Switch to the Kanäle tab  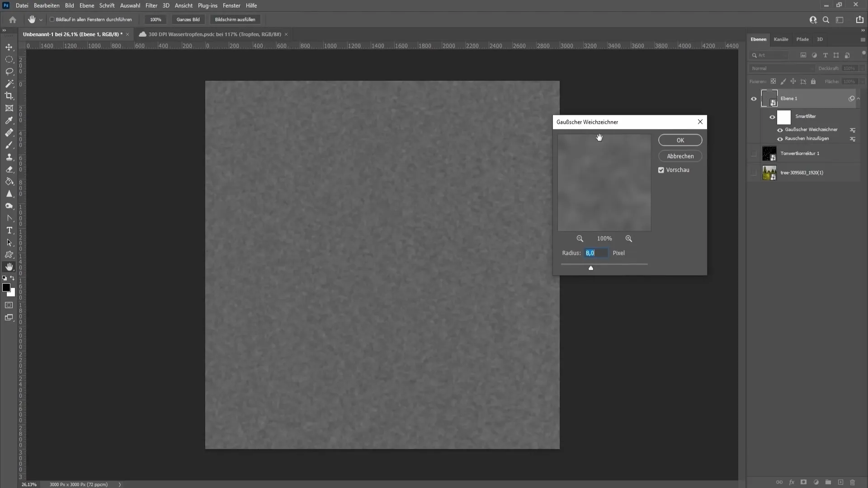click(781, 39)
